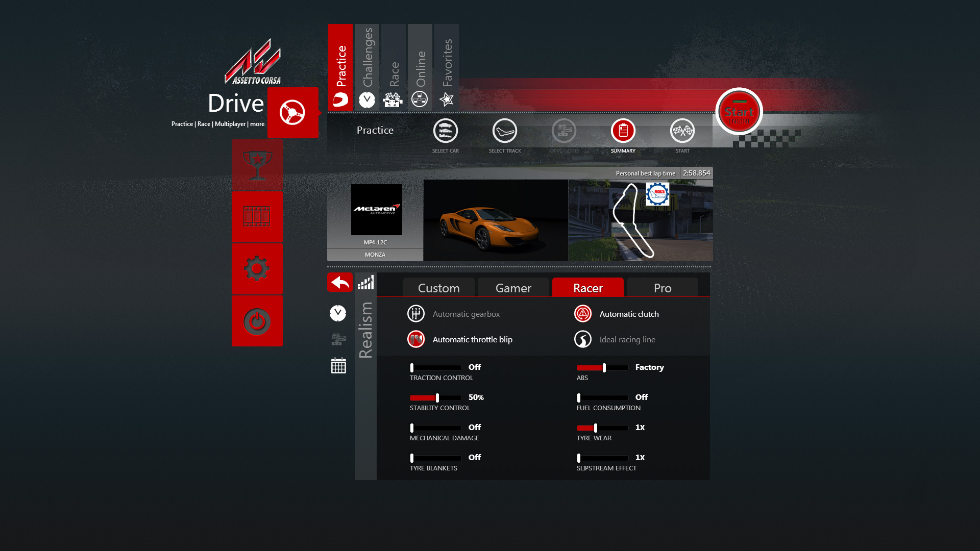Open the Challenges vertical tab
The width and height of the screenshot is (980, 551).
(367, 66)
